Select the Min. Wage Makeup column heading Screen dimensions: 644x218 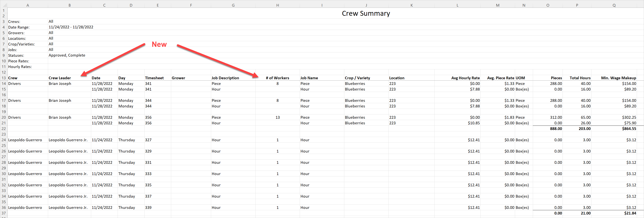[x=614, y=78]
